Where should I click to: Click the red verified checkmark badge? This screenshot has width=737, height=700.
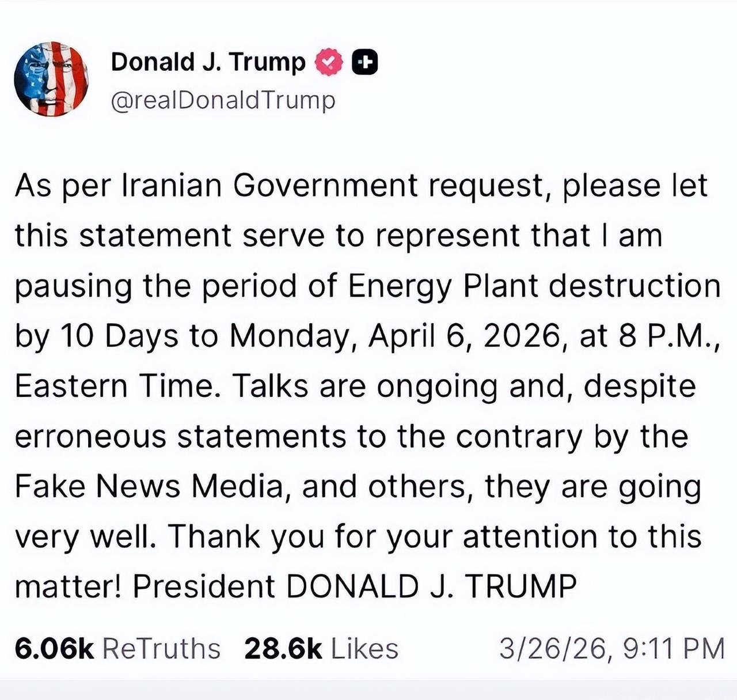pos(329,62)
